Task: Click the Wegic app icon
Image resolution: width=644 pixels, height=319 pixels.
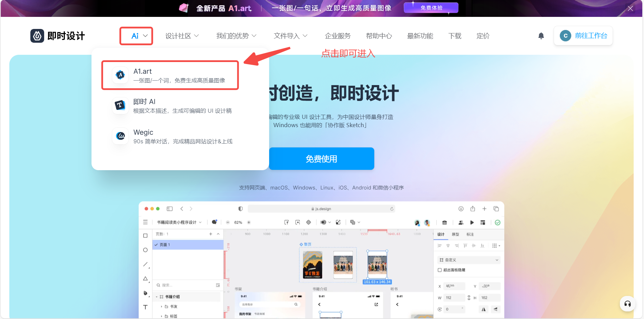Action: [x=120, y=136]
